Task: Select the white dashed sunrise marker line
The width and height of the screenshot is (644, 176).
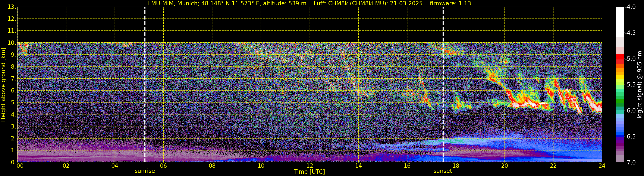Action: 145,85
